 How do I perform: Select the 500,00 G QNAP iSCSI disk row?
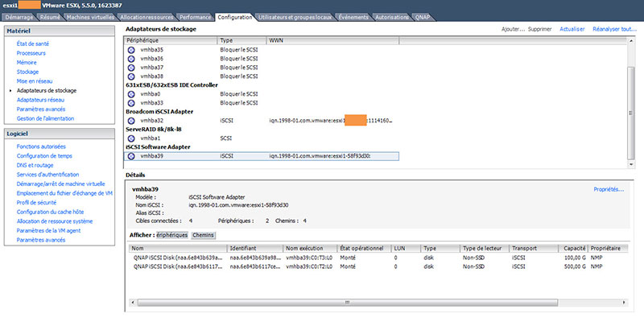point(378,266)
